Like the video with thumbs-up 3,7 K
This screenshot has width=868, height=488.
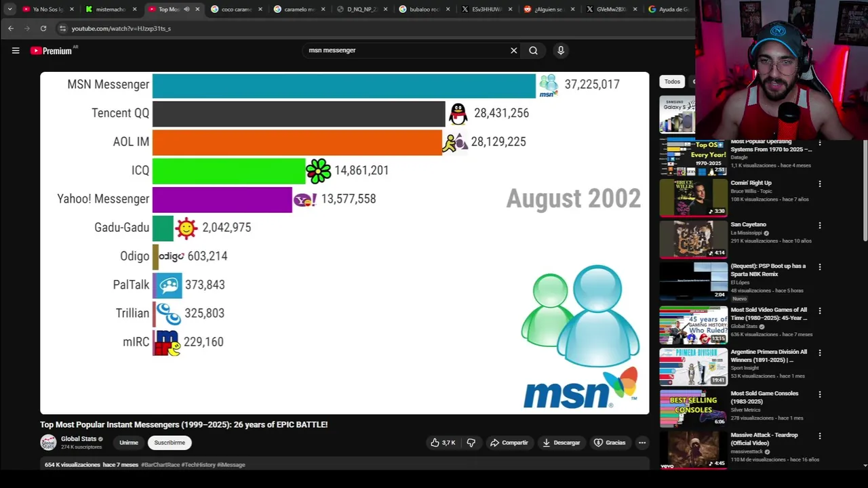443,443
